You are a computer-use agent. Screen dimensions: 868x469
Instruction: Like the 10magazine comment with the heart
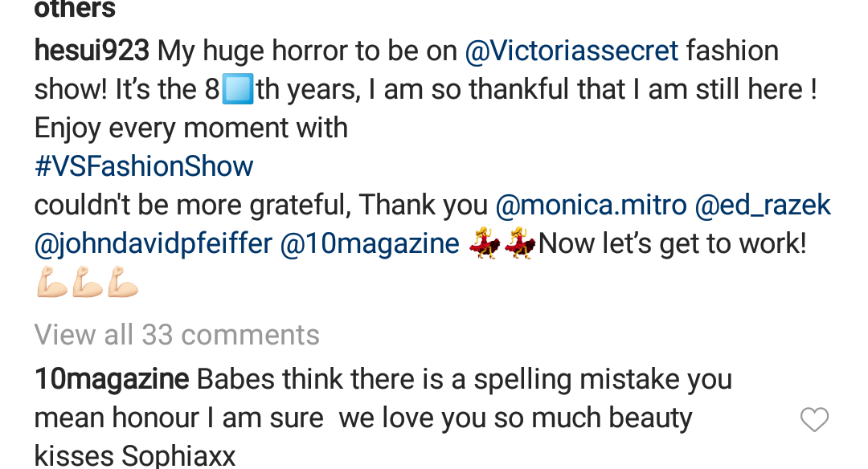point(814,419)
